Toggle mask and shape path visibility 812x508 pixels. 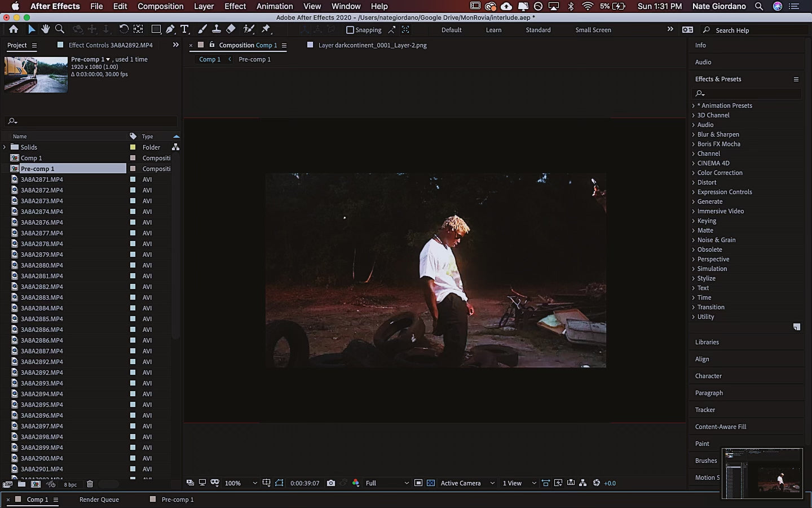[x=279, y=483]
